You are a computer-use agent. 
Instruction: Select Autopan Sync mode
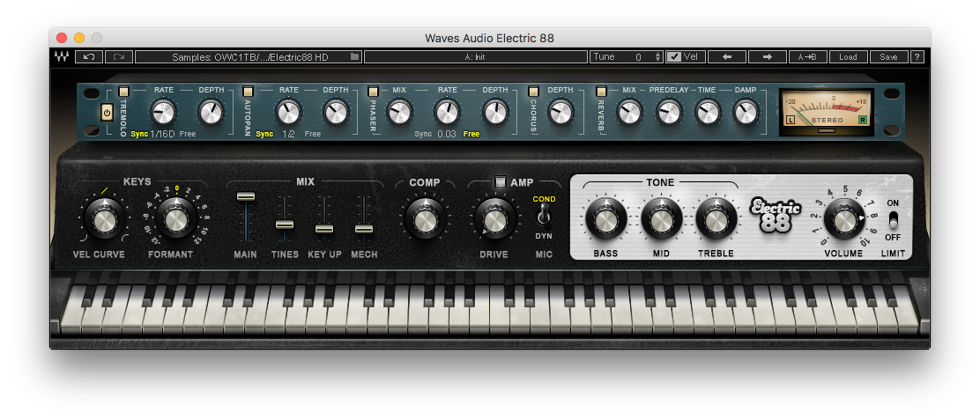[264, 134]
